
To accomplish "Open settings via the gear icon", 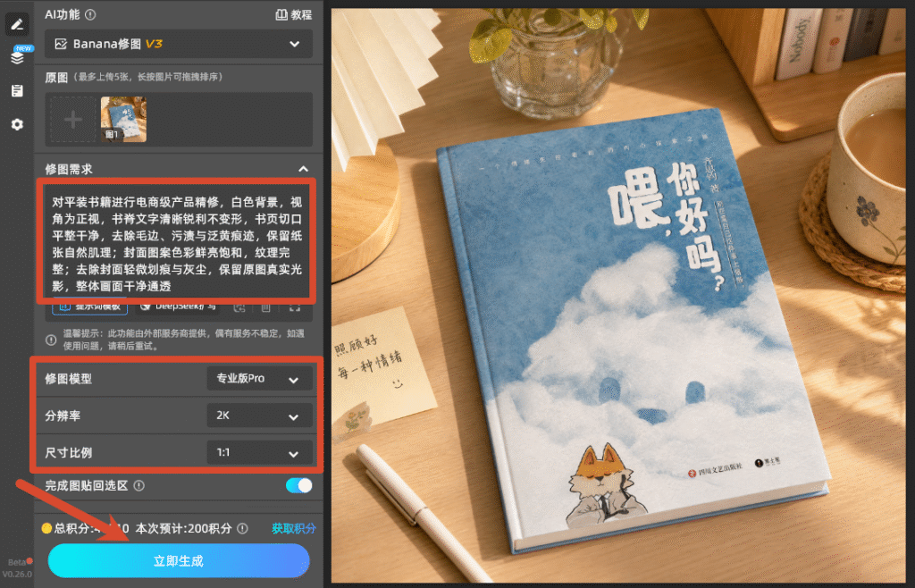I will 17,124.
